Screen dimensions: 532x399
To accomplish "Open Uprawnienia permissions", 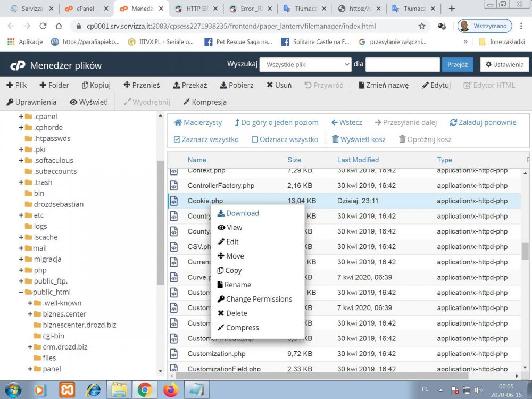I will pyautogui.click(x=31, y=102).
